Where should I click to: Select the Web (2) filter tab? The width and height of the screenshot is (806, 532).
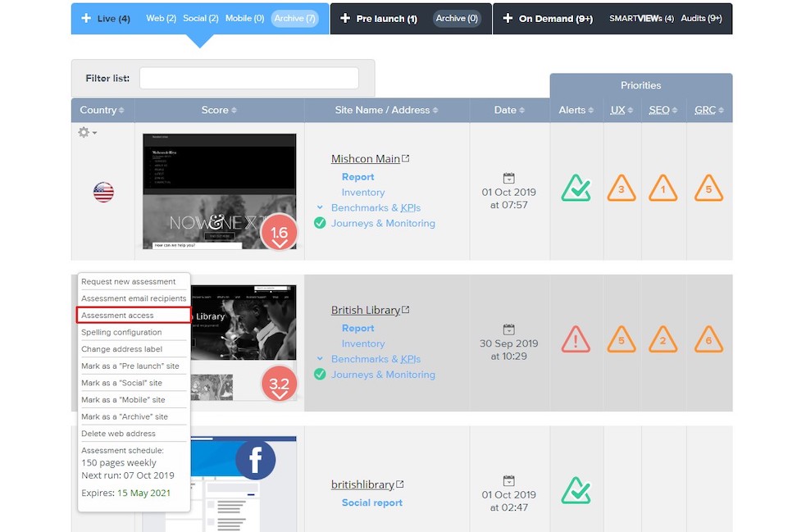coord(161,19)
